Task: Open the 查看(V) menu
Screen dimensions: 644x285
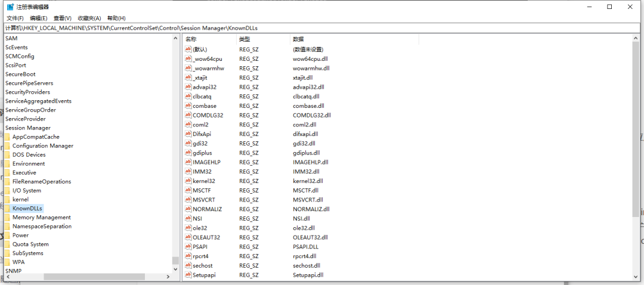Action: 63,18
